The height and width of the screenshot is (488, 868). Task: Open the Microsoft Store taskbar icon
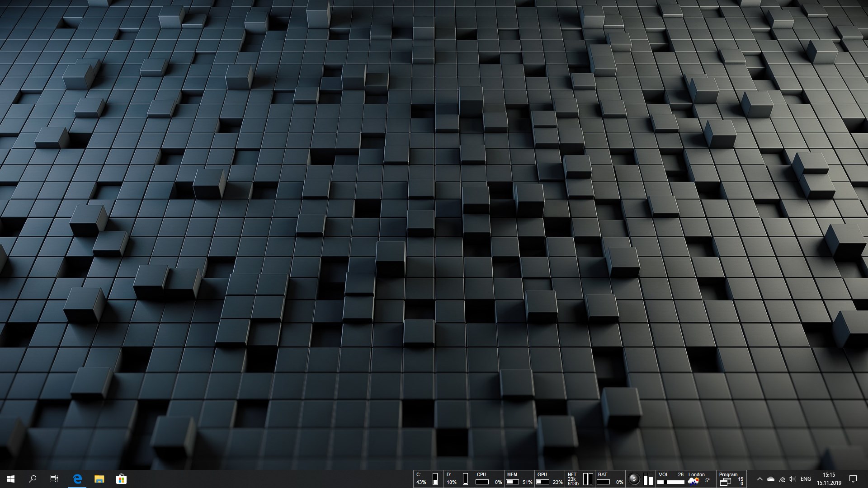(121, 479)
